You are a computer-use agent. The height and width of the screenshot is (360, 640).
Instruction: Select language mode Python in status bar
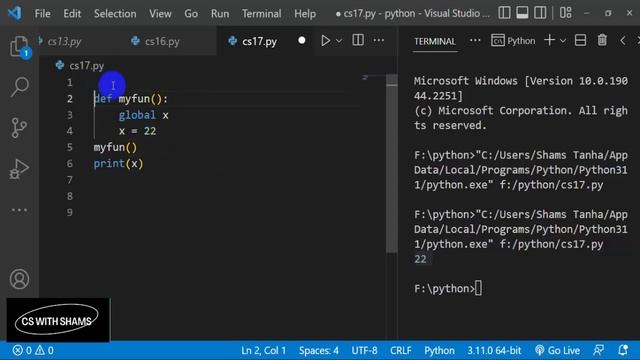click(439, 350)
